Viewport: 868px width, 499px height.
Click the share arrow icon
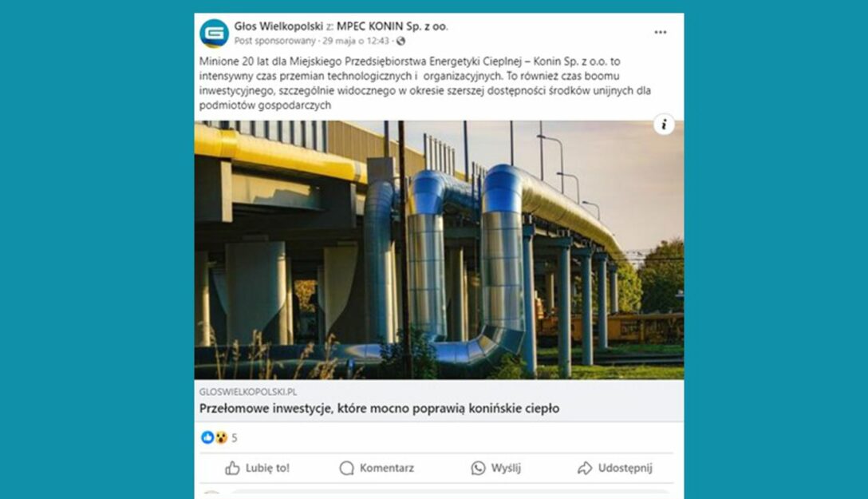point(585,468)
